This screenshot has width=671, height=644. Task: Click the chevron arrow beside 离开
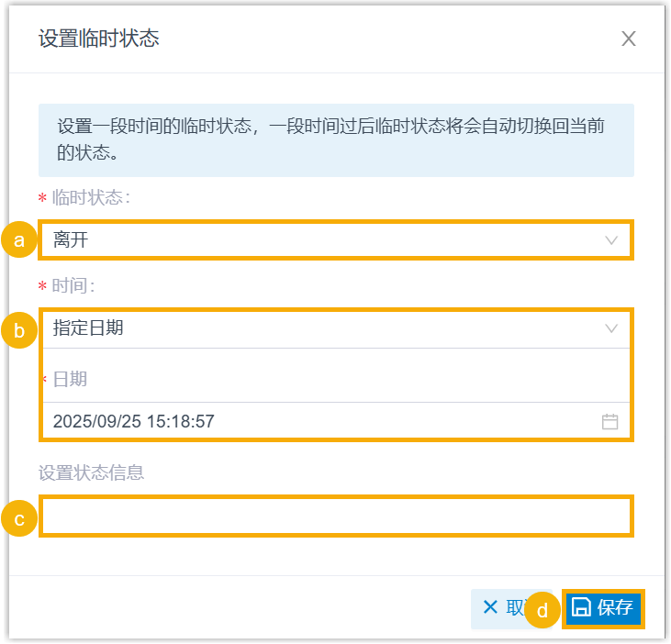tap(611, 240)
